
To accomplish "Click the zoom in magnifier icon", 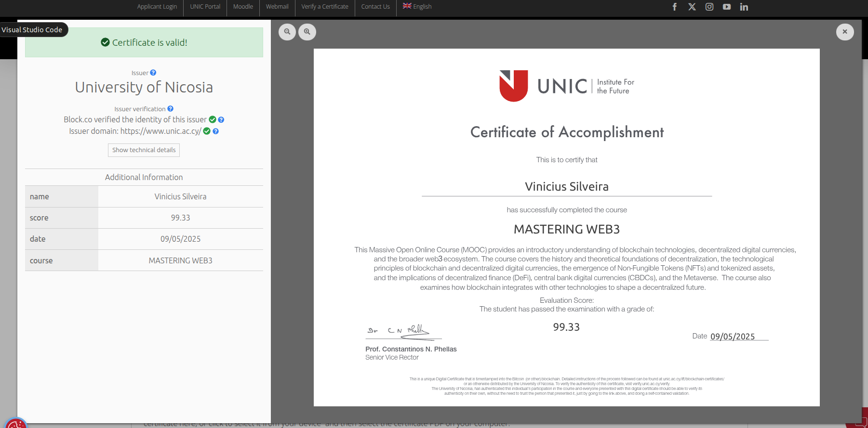I will coord(307,32).
